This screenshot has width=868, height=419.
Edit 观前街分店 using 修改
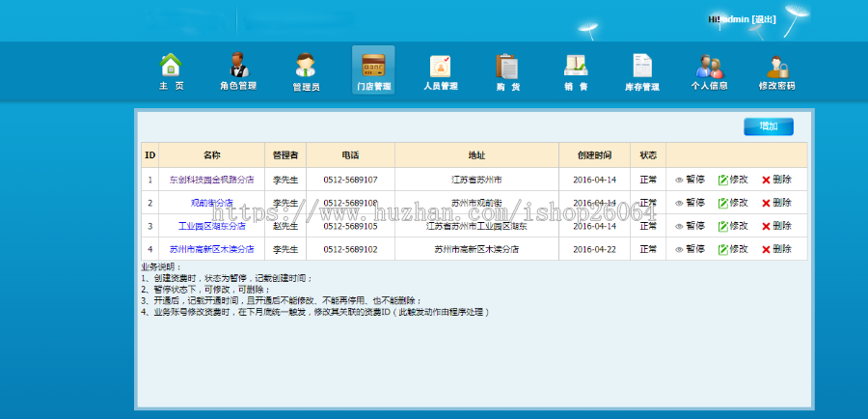click(x=733, y=203)
